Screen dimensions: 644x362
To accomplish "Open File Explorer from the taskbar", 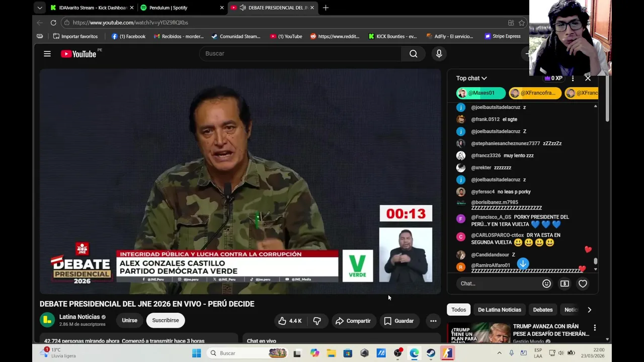I will click(x=331, y=353).
